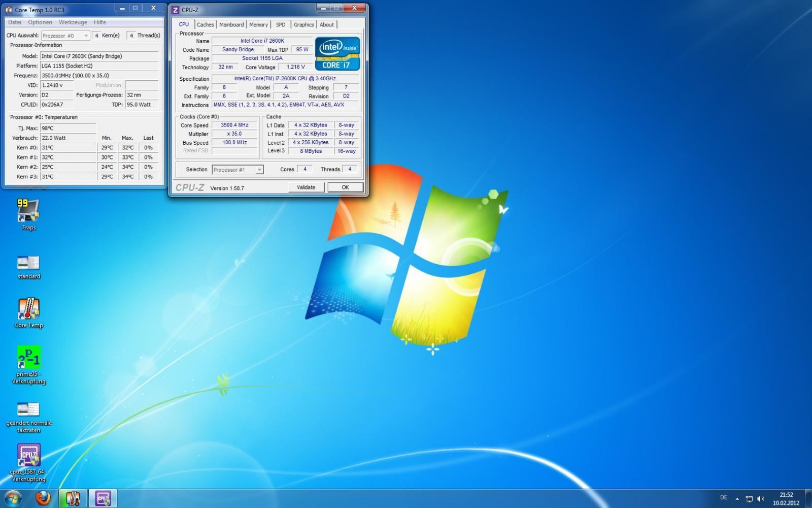
Task: Open the Optionen menu in Core Temp
Action: (x=40, y=22)
